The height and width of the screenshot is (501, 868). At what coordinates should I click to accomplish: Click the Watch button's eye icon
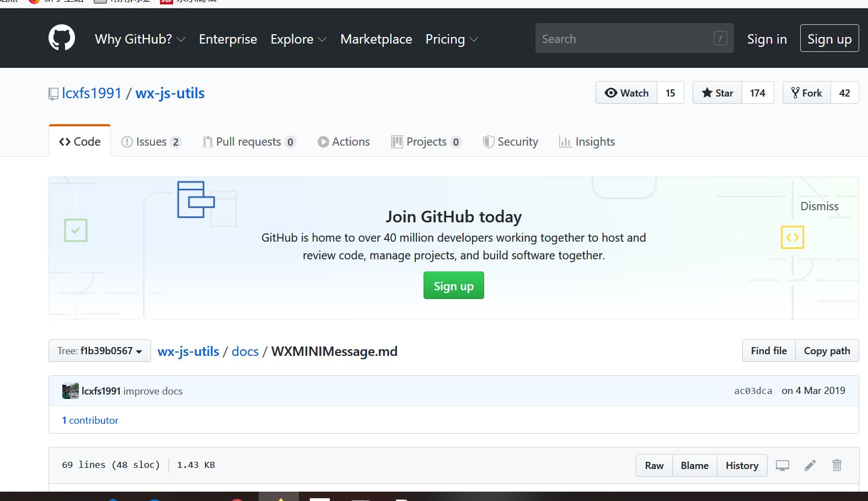pos(610,93)
